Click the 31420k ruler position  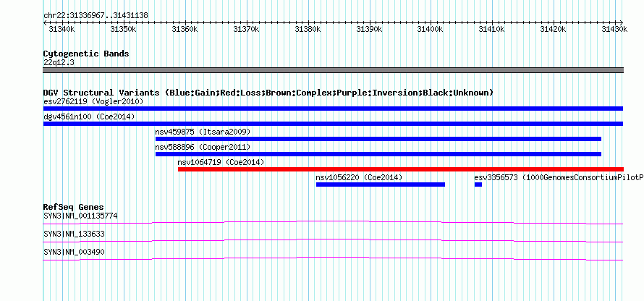coord(554,29)
